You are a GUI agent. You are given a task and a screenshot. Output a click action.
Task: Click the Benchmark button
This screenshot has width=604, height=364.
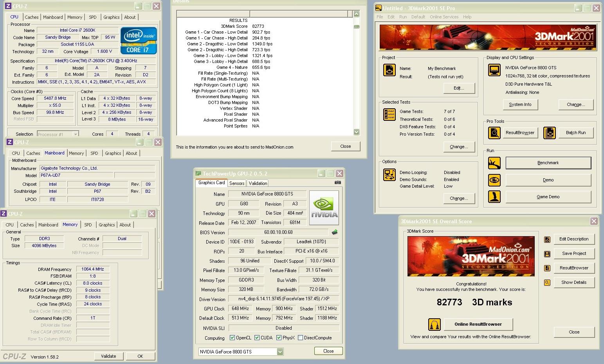[x=548, y=163]
